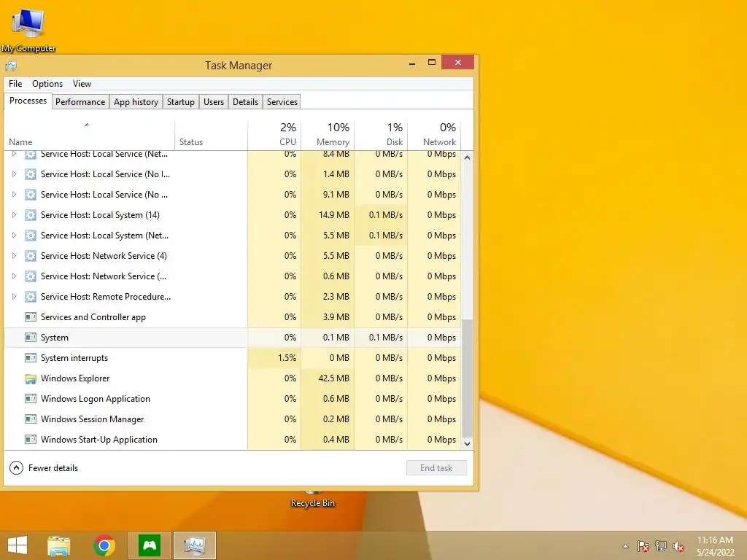
Task: Open the Xbox Games taskbar app
Action: tap(150, 545)
